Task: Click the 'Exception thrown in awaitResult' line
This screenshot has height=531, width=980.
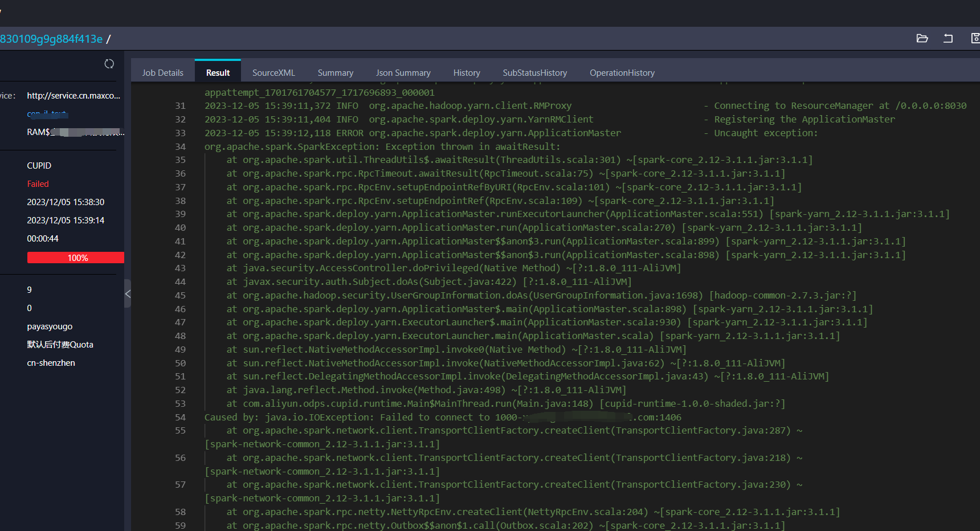Action: coord(382,146)
